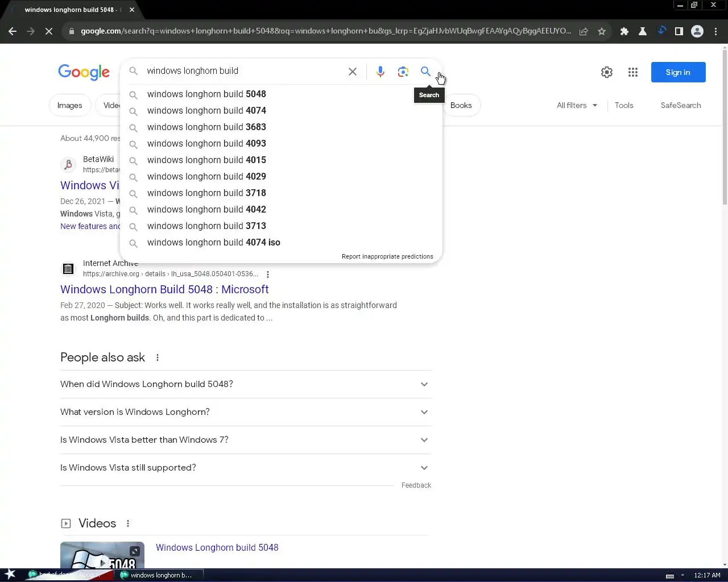Click the blue Search magnifier button
Viewport: 728px width, 582px height.
pos(425,72)
